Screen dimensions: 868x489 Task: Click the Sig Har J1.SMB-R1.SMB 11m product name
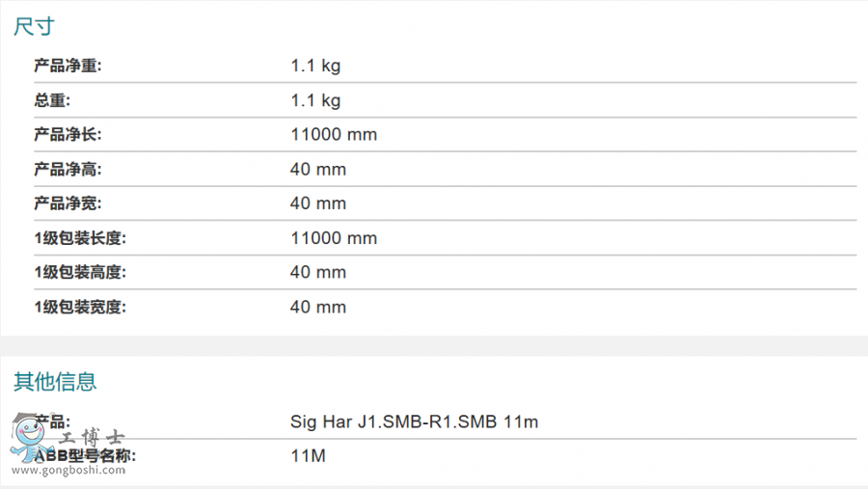(414, 422)
